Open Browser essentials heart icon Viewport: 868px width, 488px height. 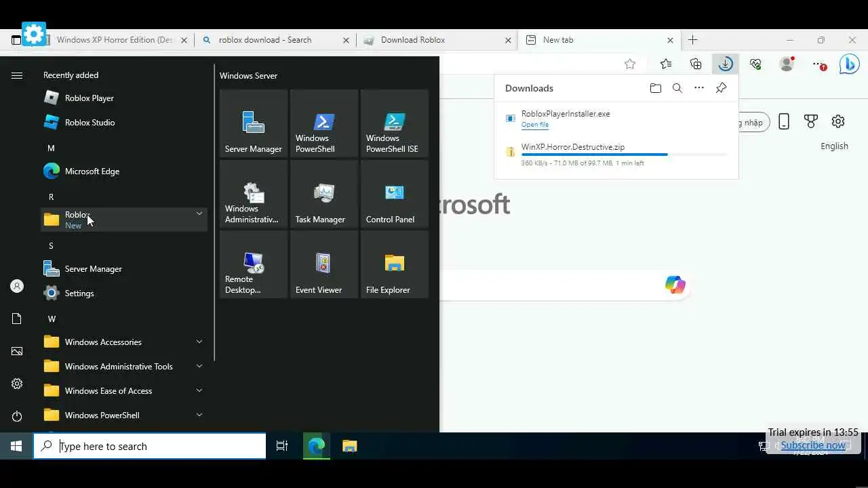755,64
